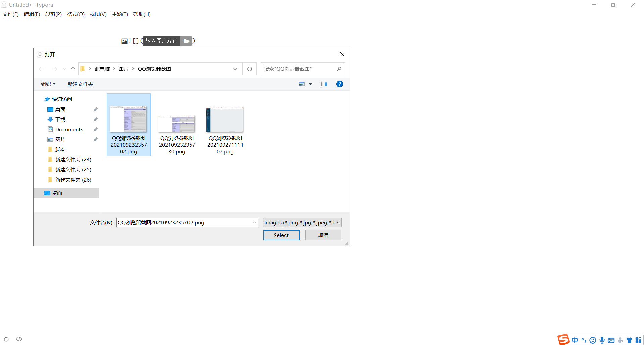Click the search magnifier icon
This screenshot has height=345, width=644.
point(339,69)
